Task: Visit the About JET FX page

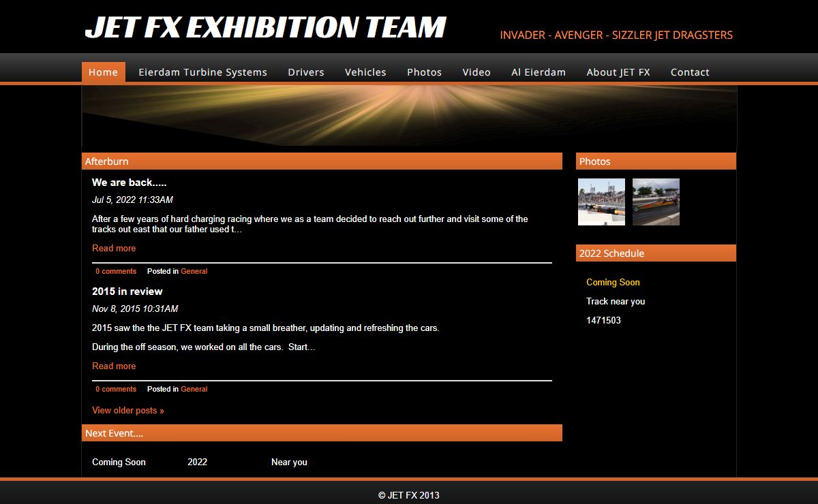Action: click(x=618, y=72)
